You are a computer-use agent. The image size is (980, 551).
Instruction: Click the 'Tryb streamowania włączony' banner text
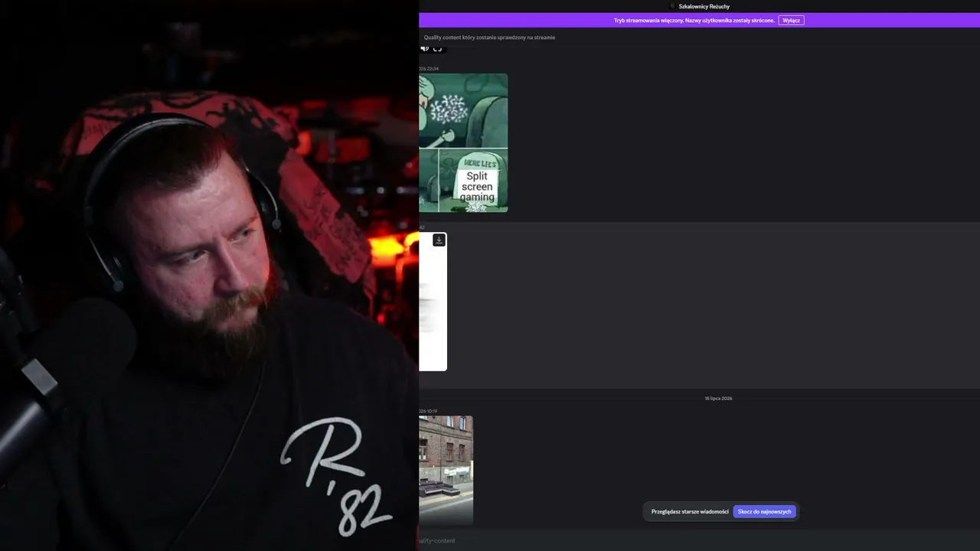694,21
